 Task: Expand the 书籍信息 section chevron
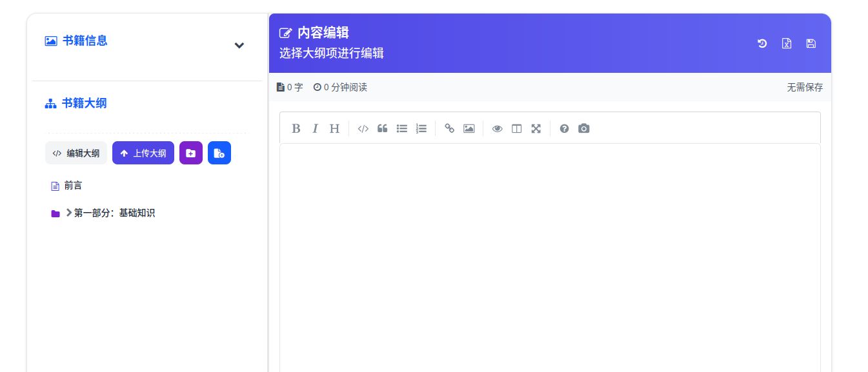point(239,45)
